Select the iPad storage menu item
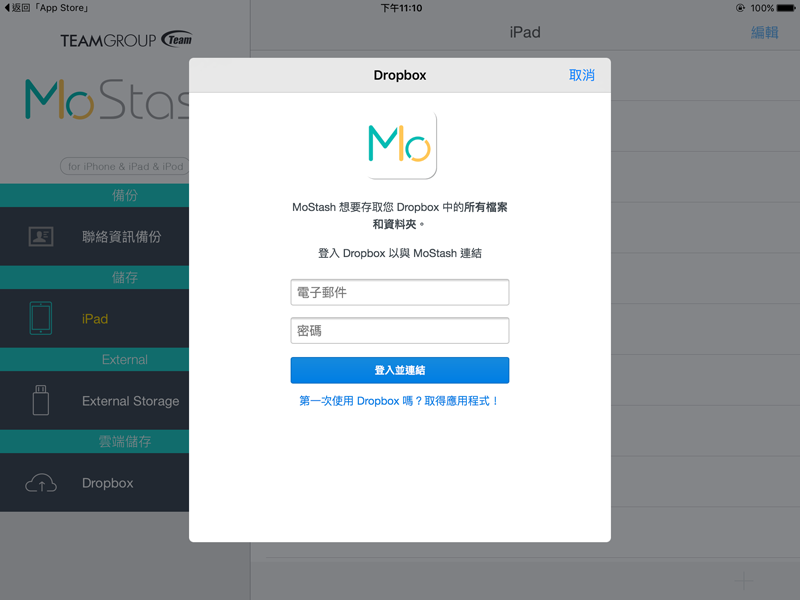The height and width of the screenshot is (600, 800). coord(94,318)
